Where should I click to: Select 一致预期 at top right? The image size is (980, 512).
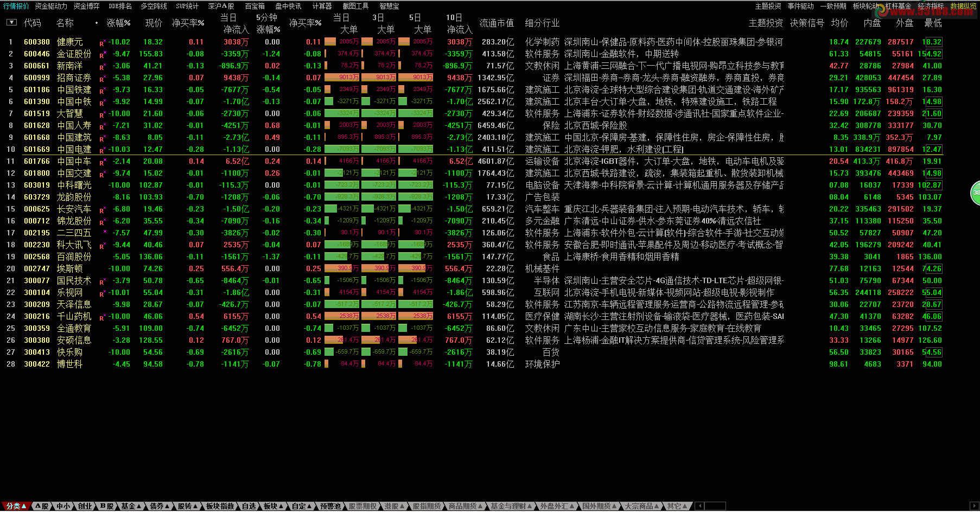point(833,6)
